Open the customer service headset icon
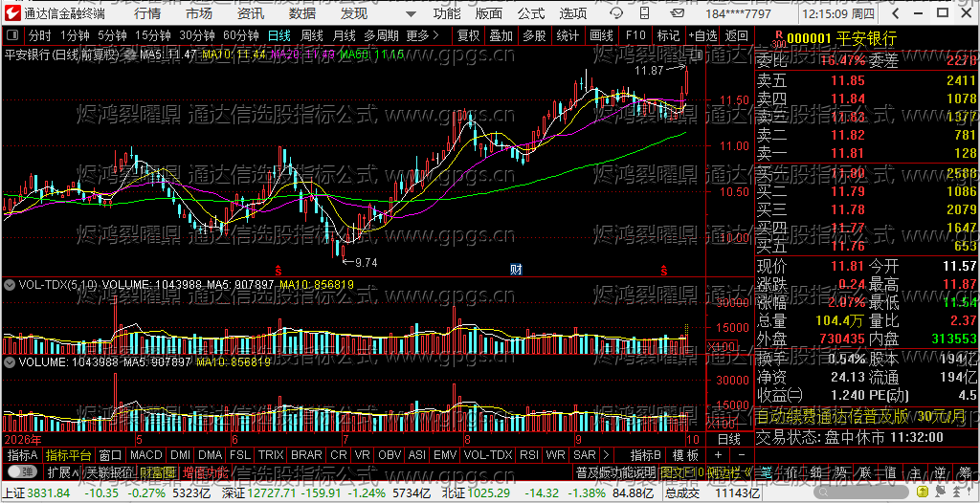980x503 pixels. 616,13
